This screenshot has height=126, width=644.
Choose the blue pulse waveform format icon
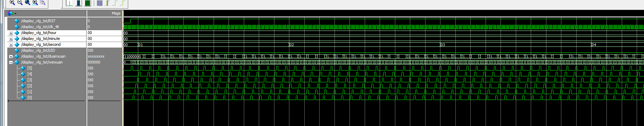[79, 3]
